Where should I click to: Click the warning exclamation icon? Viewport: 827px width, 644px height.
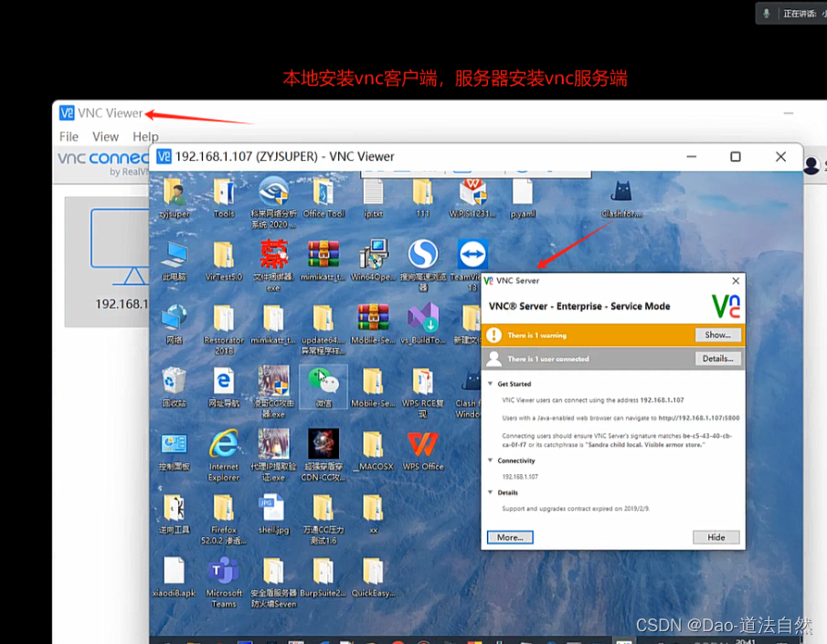pyautogui.click(x=493, y=335)
